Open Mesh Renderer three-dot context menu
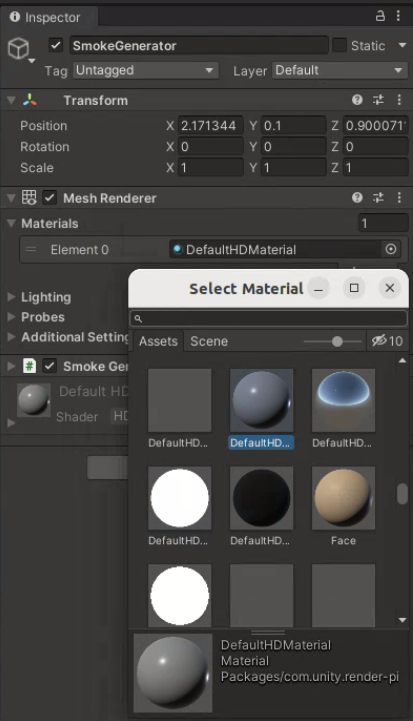The width and height of the screenshot is (413, 721). (x=399, y=198)
